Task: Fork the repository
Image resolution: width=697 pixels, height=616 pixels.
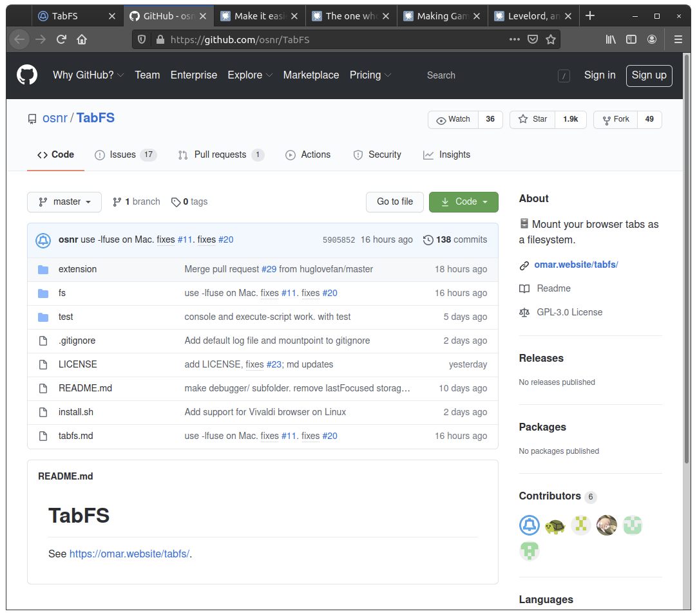Action: pyautogui.click(x=616, y=120)
